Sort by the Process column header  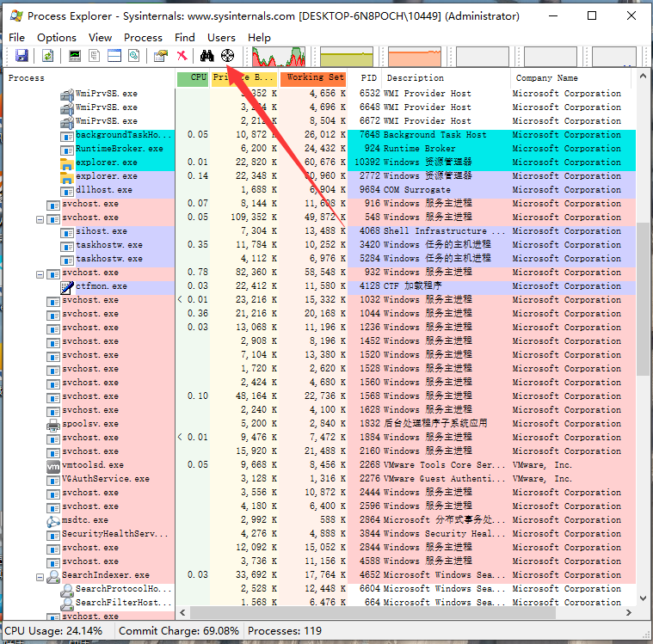pyautogui.click(x=89, y=78)
